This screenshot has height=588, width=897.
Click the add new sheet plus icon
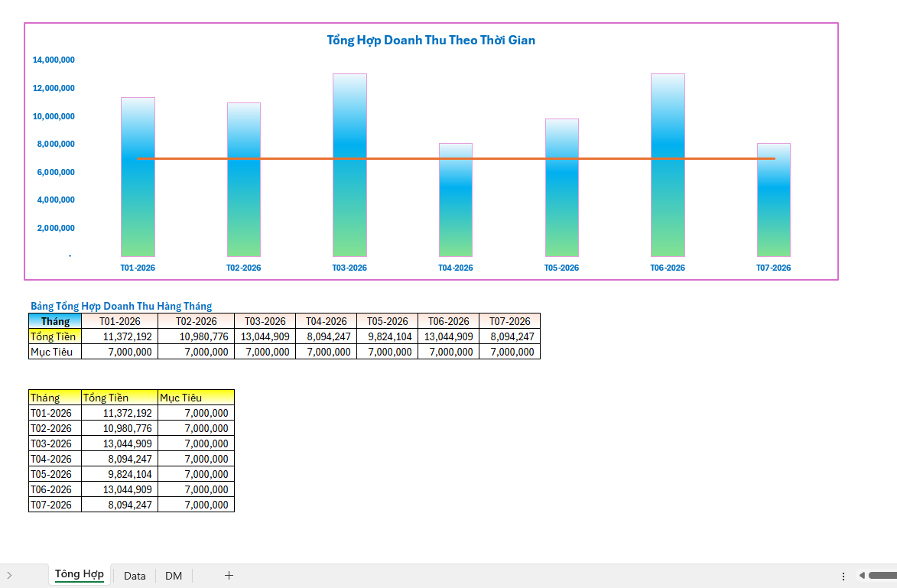pyautogui.click(x=229, y=576)
